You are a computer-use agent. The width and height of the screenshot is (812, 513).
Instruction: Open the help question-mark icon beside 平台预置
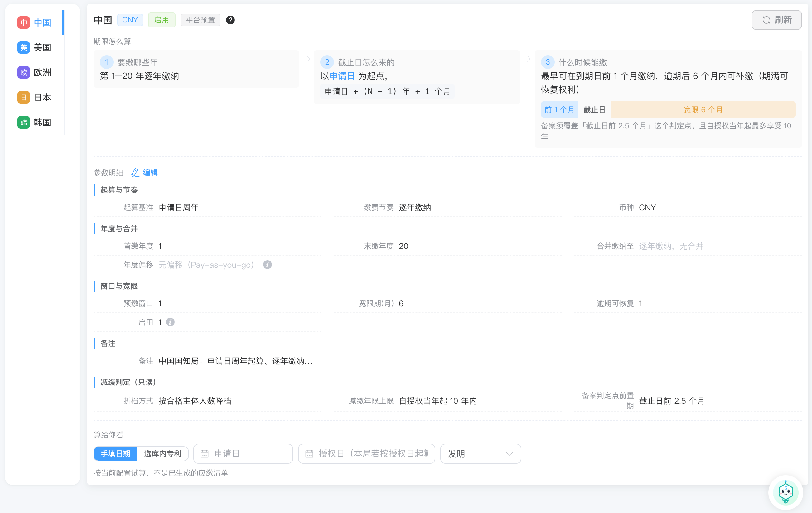[230, 20]
